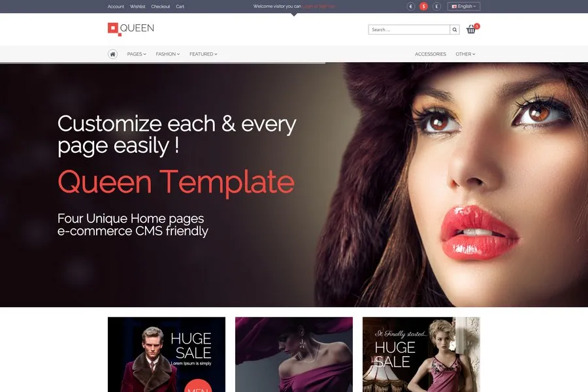Click the home icon in navigation bar

[112, 54]
